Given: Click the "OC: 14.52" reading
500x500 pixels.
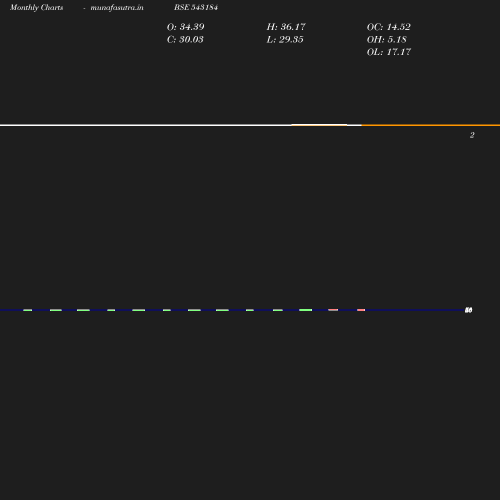Looking at the screenshot, I should tap(389, 27).
